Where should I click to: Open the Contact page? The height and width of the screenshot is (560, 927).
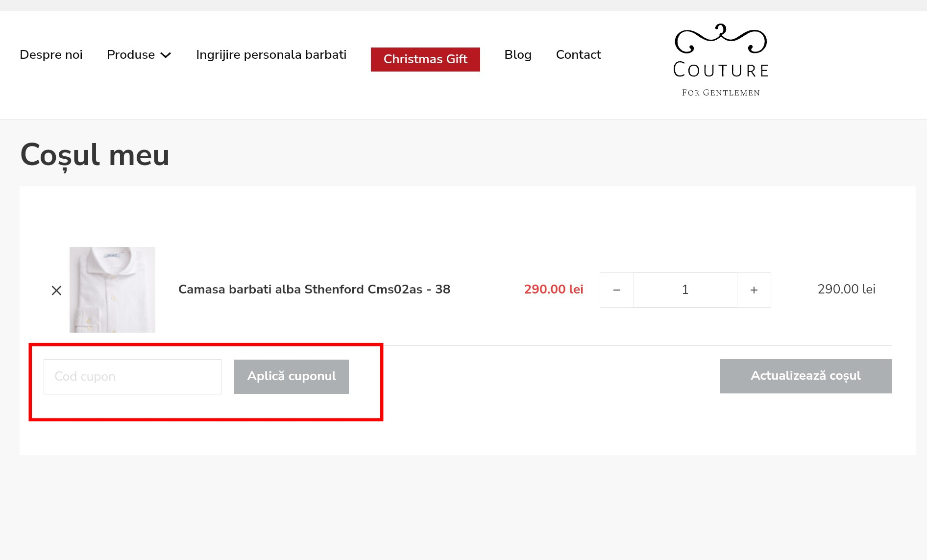(x=578, y=55)
